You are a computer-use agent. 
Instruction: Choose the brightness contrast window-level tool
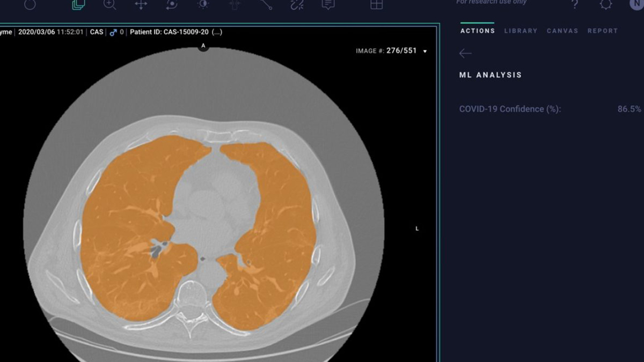point(203,5)
